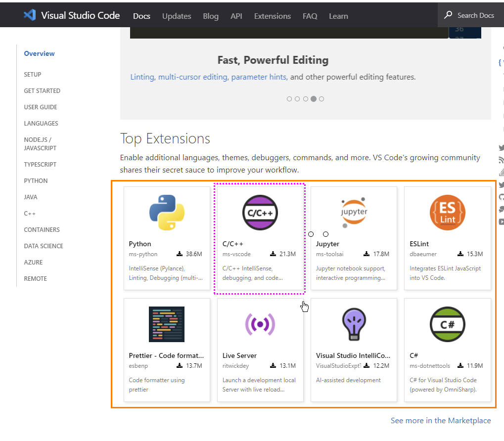Expand the JAVA sidebar section

coord(31,197)
